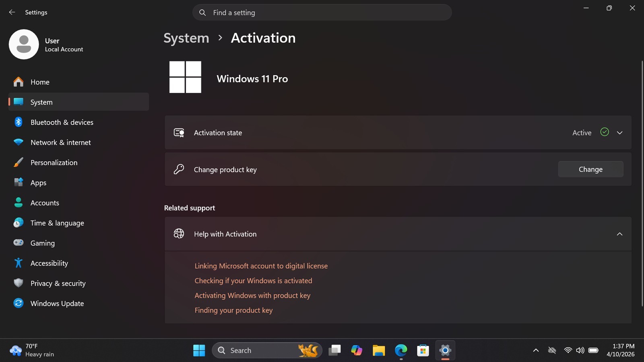Viewport: 644px width, 362px height.
Task: Go to Windows Update section
Action: click(78, 303)
